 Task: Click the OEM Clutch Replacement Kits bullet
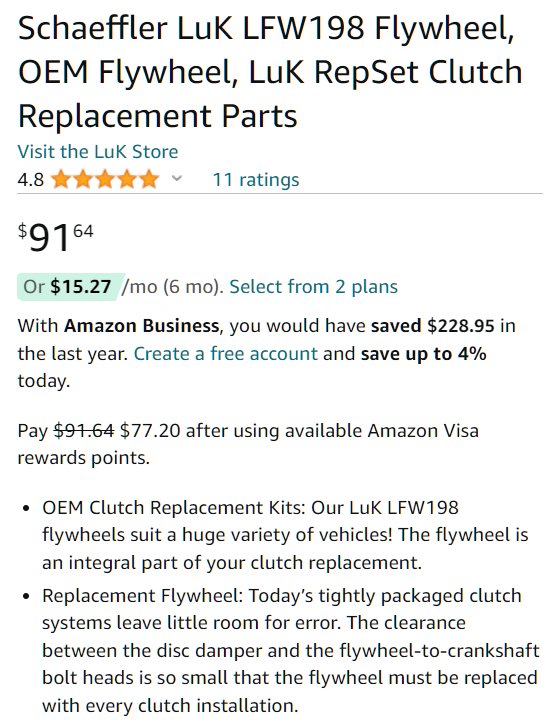(x=285, y=535)
